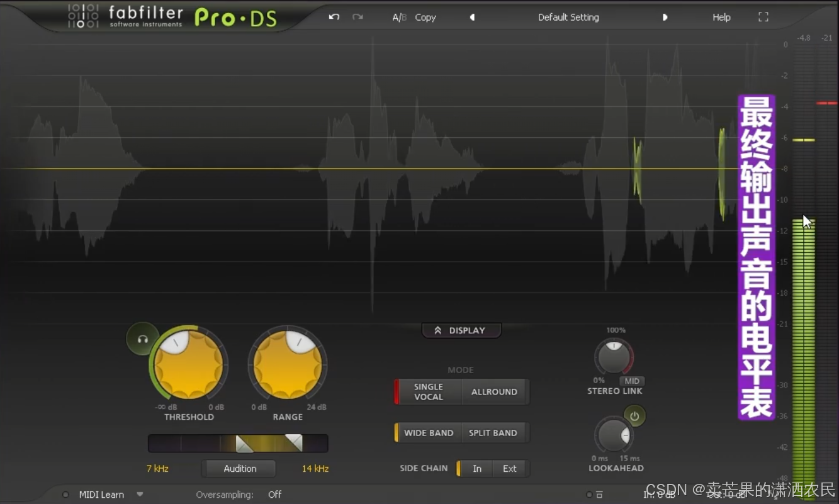Click the 14 kHz high frequency handle
839x504 pixels.
293,443
